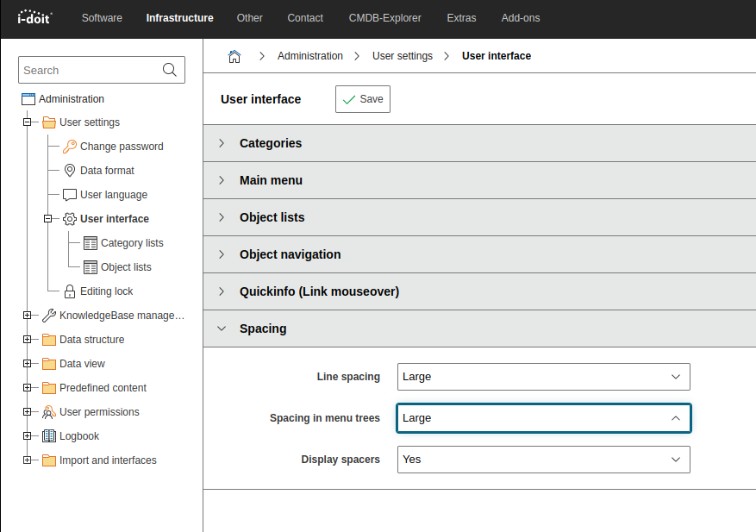Viewport: 756px width, 532px height.
Task: Click the User interface gear icon
Action: 70,219
